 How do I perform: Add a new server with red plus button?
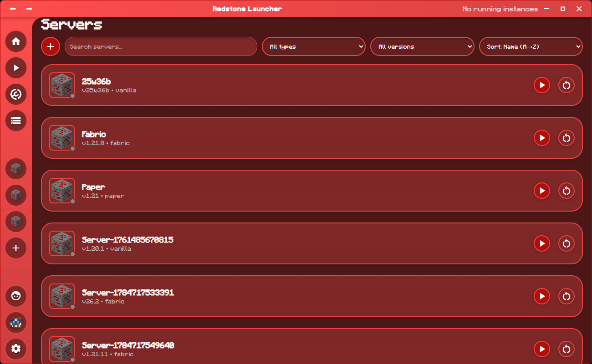(x=51, y=46)
